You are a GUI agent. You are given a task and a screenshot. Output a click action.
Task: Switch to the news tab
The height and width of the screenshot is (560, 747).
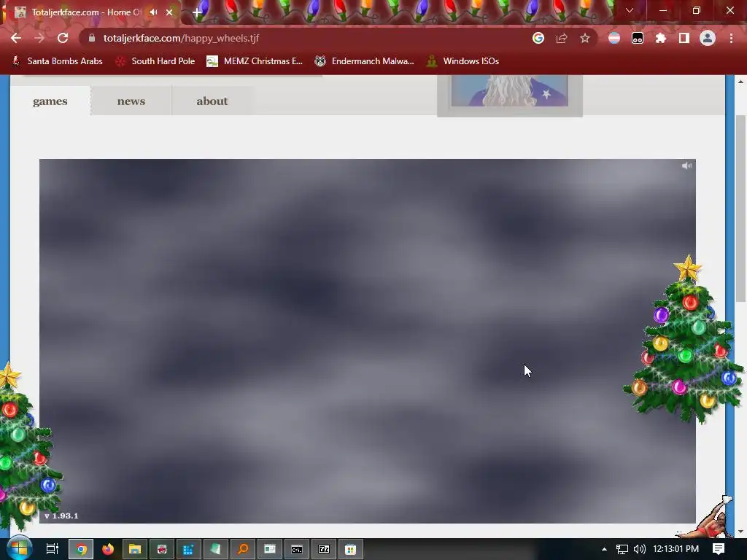[131, 101]
